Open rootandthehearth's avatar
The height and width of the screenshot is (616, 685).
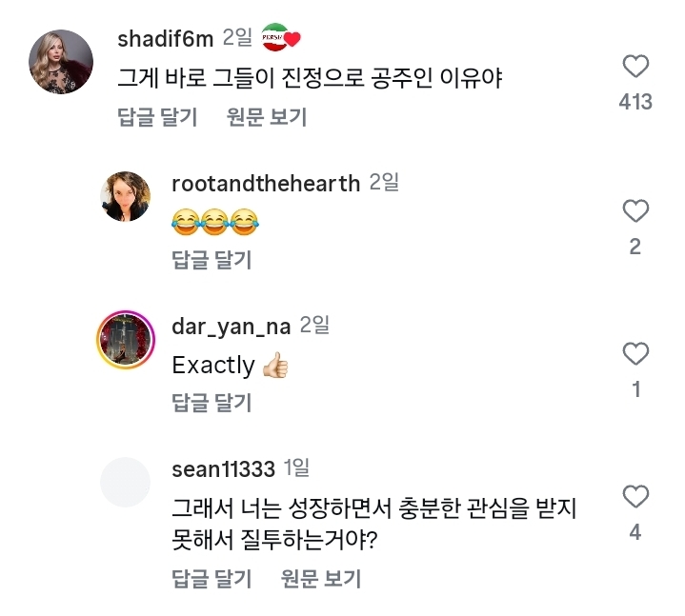[125, 196]
